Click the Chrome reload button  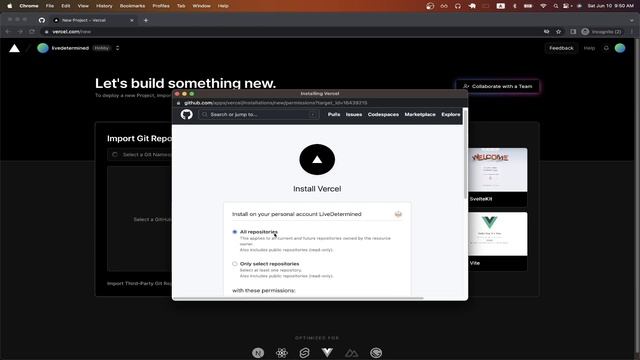pyautogui.click(x=32, y=31)
